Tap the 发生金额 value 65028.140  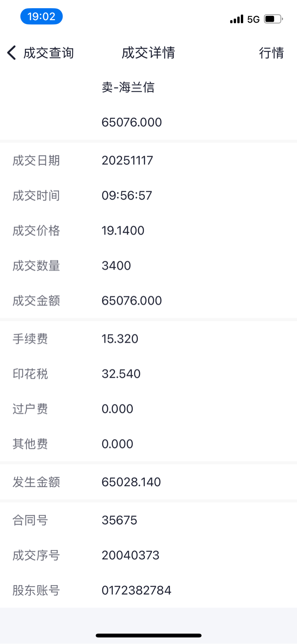[131, 482]
